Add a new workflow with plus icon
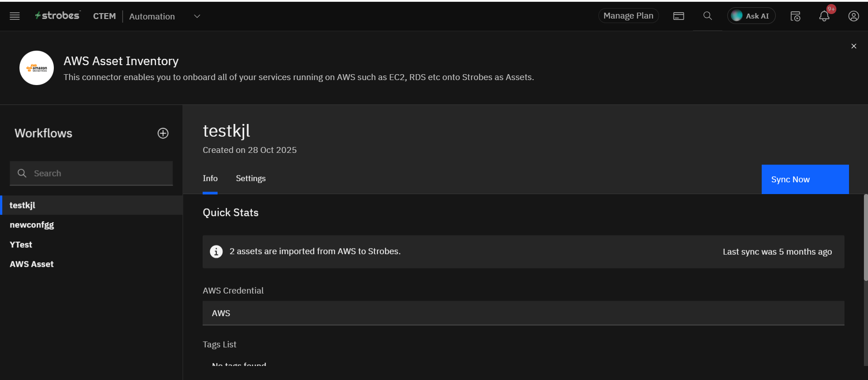Viewport: 868px width, 380px height. (x=163, y=133)
